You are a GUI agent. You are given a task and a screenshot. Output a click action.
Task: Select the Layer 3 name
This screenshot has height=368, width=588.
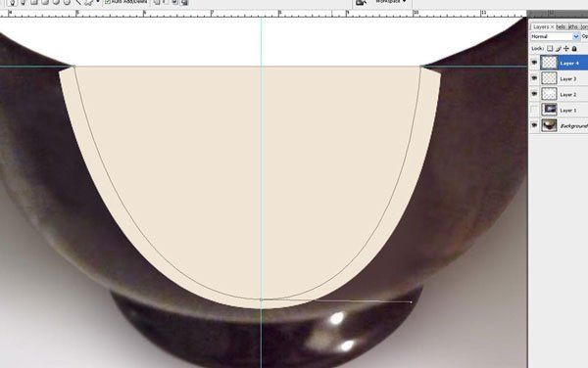[568, 79]
